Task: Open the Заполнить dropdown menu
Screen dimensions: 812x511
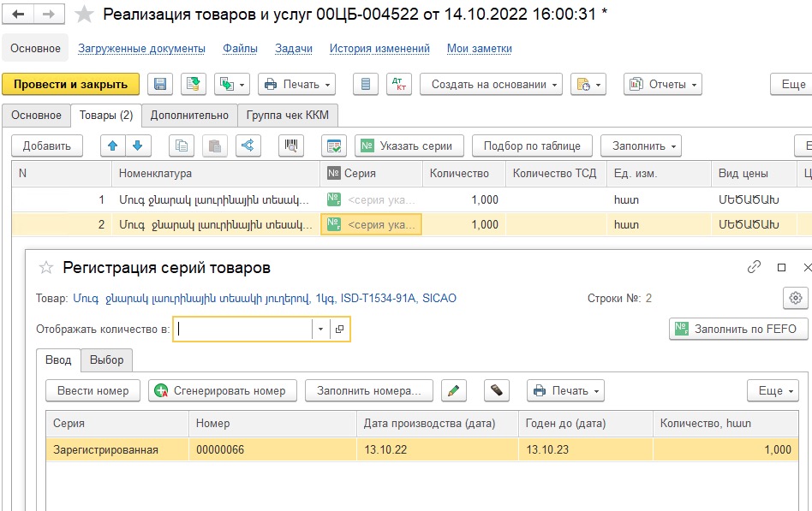Action: 641,146
